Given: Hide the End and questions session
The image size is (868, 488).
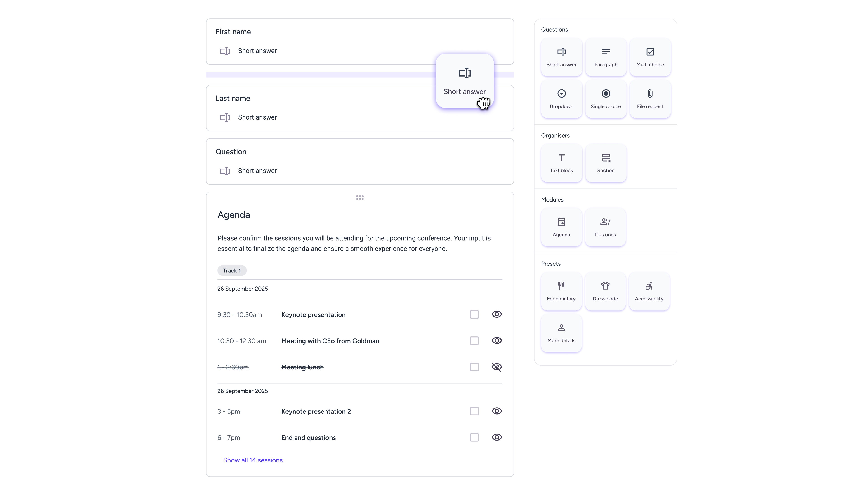Looking at the screenshot, I should [497, 437].
